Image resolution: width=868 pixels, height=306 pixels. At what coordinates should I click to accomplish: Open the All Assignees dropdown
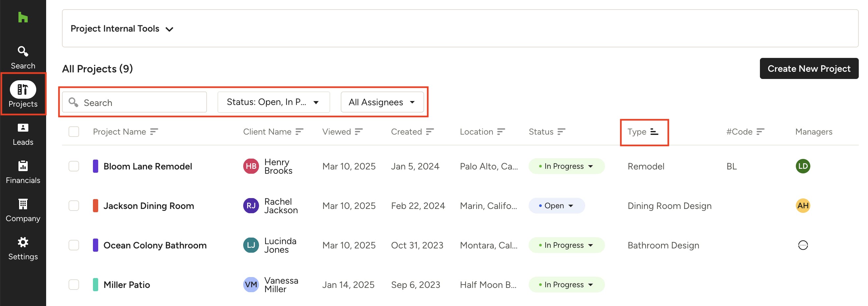pos(382,102)
